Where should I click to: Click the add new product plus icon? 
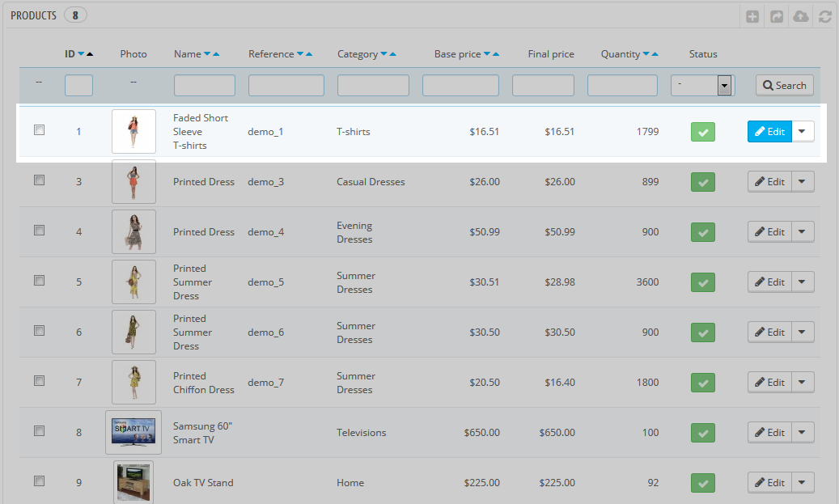tap(752, 16)
